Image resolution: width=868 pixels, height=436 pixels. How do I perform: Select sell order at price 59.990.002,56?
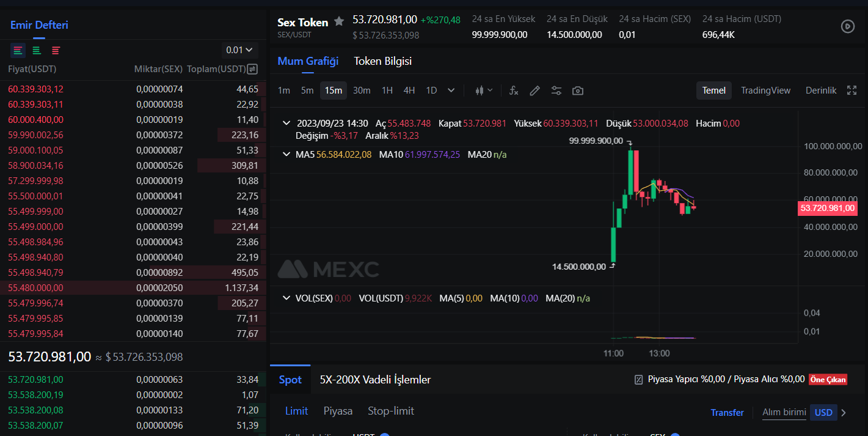point(133,135)
